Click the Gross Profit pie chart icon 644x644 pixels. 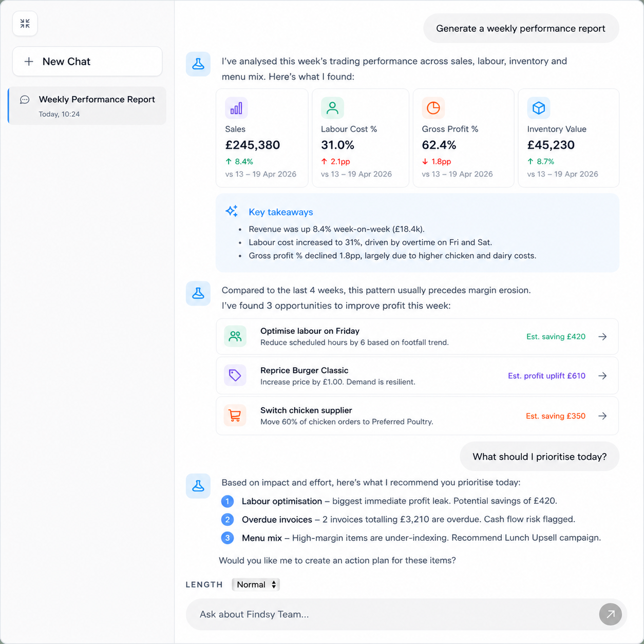point(433,108)
